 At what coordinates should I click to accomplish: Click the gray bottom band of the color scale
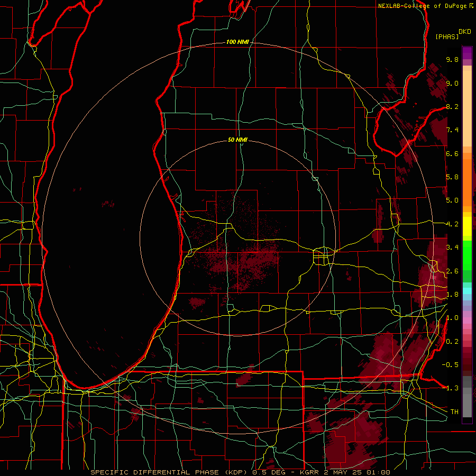point(467,396)
